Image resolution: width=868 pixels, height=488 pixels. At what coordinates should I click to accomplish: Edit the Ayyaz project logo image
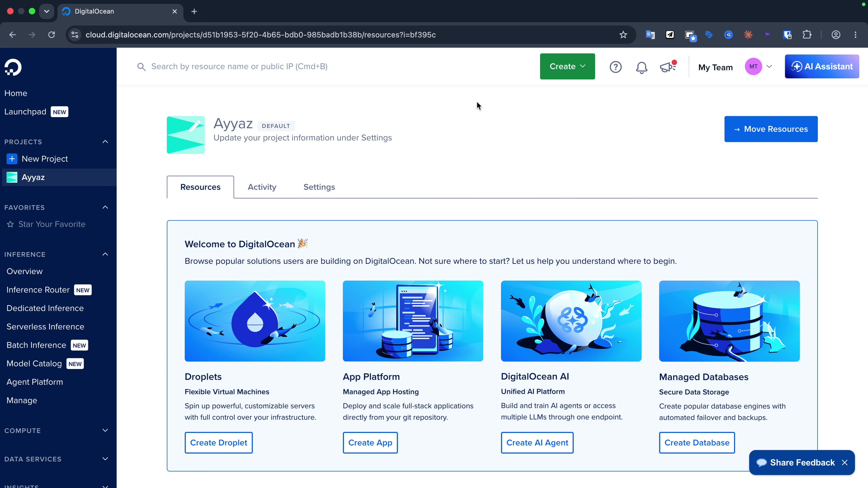coord(186,135)
